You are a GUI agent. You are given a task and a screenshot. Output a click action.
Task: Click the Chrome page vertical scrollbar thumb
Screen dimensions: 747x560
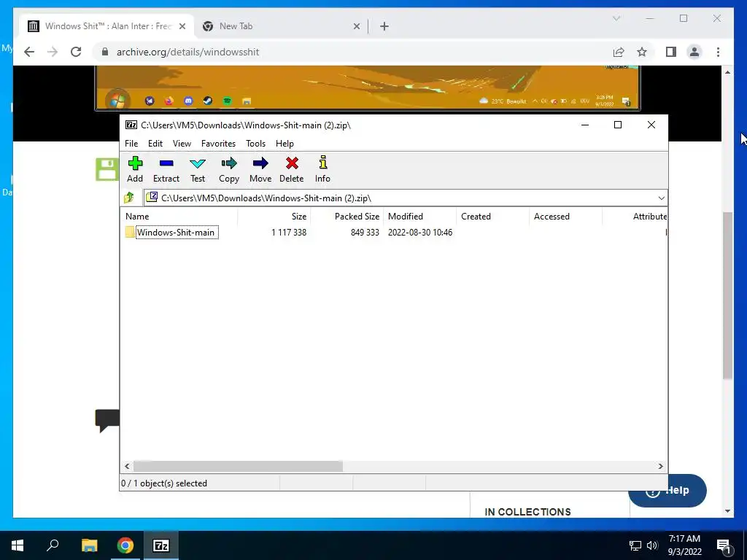[727, 295]
